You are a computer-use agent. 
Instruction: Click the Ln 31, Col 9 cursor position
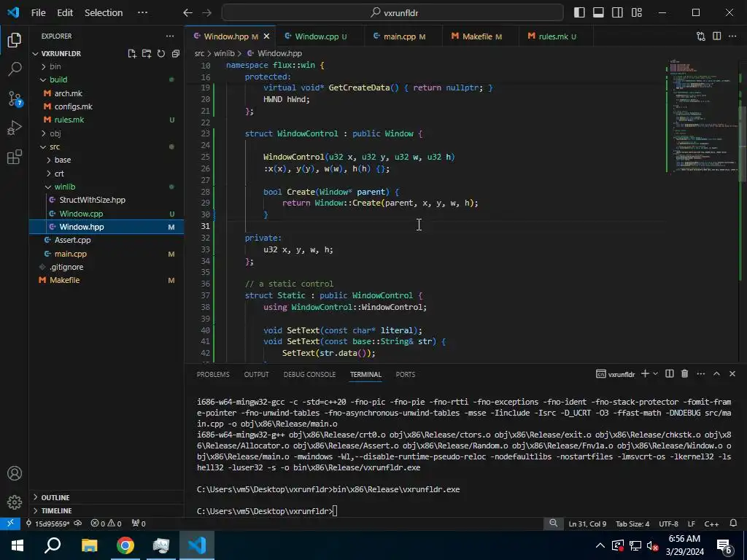tap(587, 524)
